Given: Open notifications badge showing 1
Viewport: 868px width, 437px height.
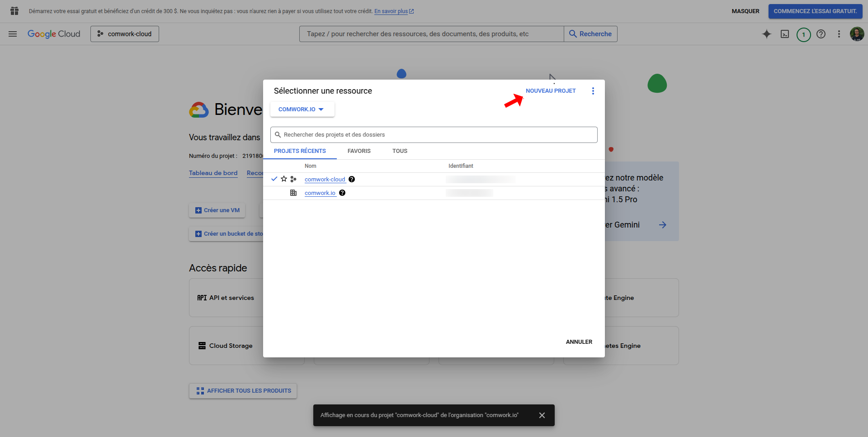Looking at the screenshot, I should [x=803, y=34].
